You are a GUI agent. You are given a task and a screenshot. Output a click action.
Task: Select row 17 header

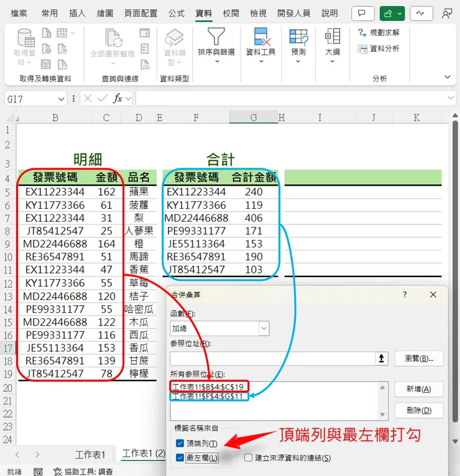click(x=8, y=348)
